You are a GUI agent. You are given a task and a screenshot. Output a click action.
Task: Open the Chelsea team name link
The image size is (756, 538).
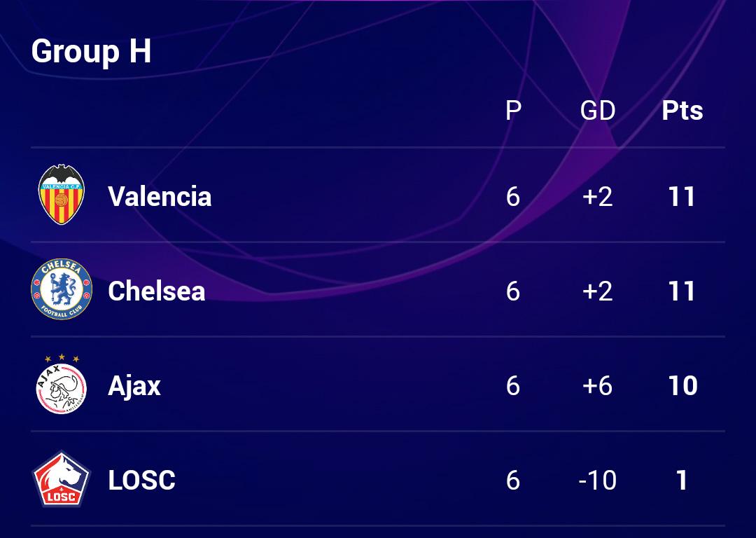point(157,291)
